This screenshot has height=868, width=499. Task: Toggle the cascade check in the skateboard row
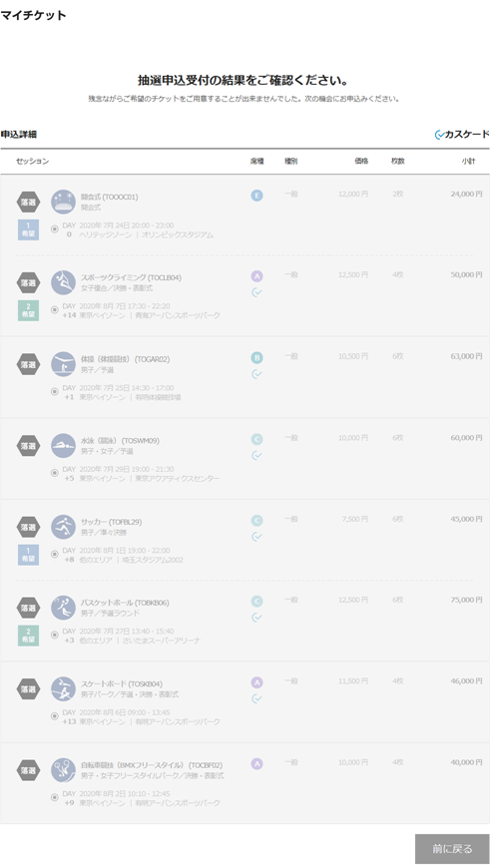(x=256, y=698)
